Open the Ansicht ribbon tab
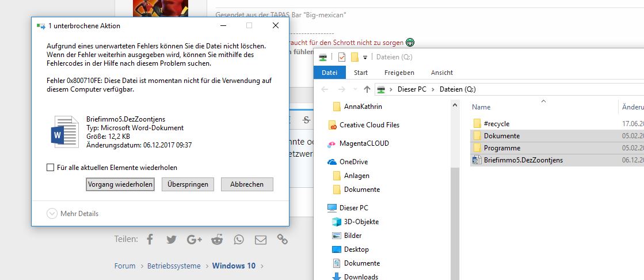Screen dimensions: 644x280 (442, 73)
